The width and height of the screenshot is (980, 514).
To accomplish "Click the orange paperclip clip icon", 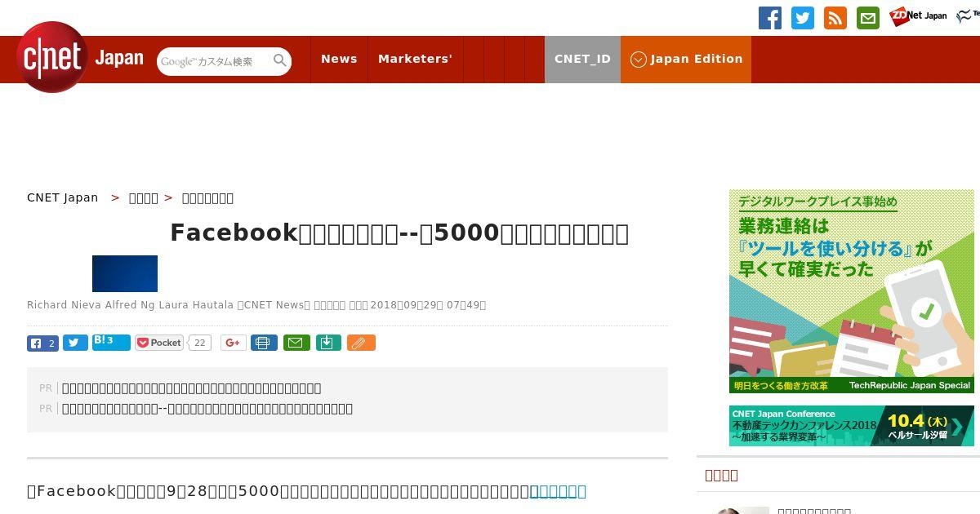I will (361, 343).
